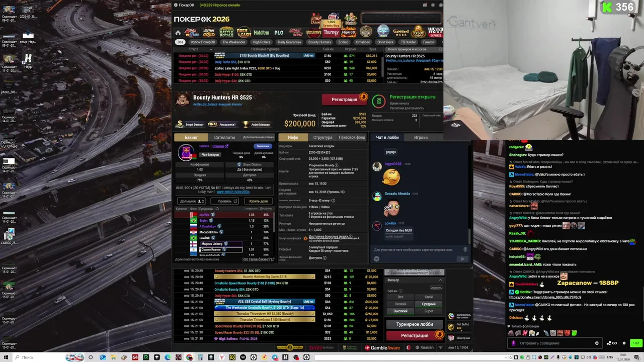Toggle 'Высокий' buy-in filter
The width and height of the screenshot is (644, 362).
(400, 311)
